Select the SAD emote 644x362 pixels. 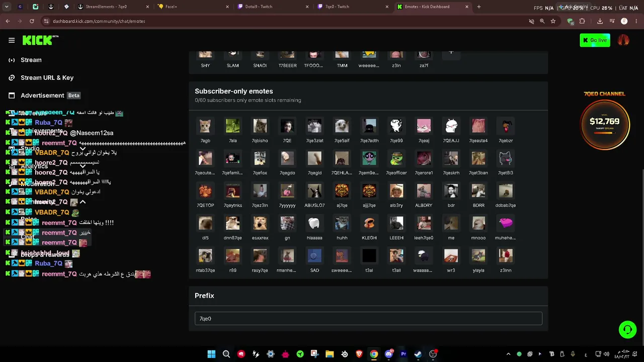point(314,256)
